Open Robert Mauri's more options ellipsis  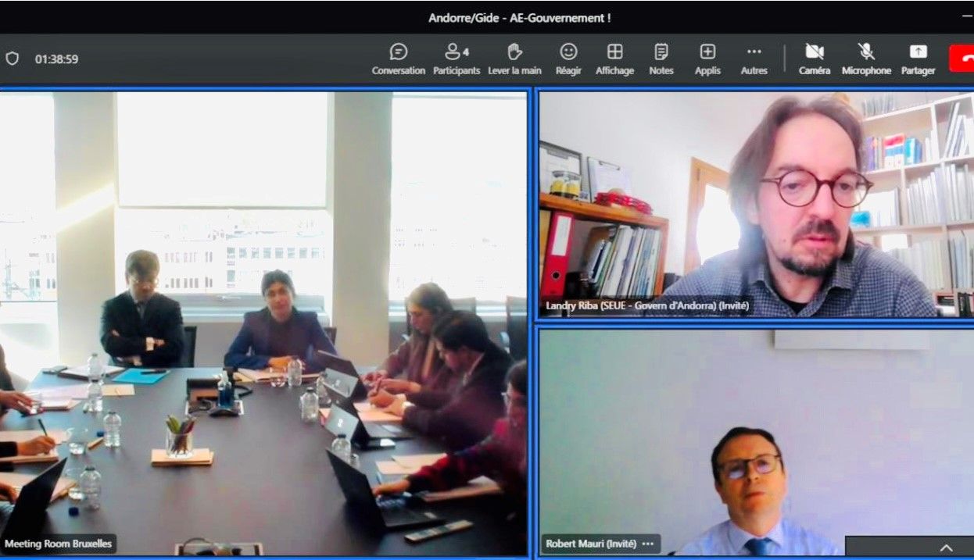[647, 544]
